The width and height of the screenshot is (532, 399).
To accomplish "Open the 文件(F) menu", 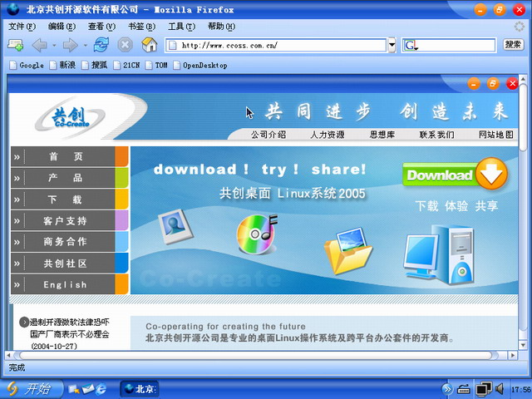I will tap(22, 27).
